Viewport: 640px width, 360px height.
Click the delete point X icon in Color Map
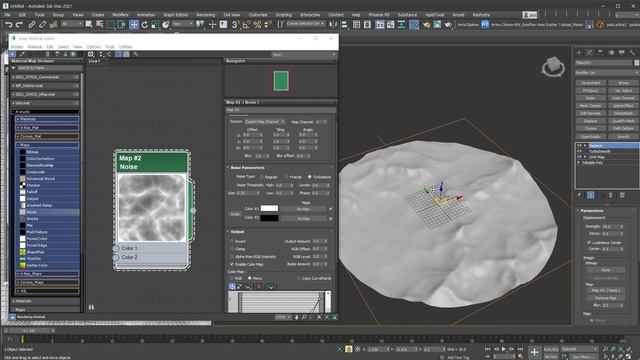pyautogui.click(x=258, y=287)
